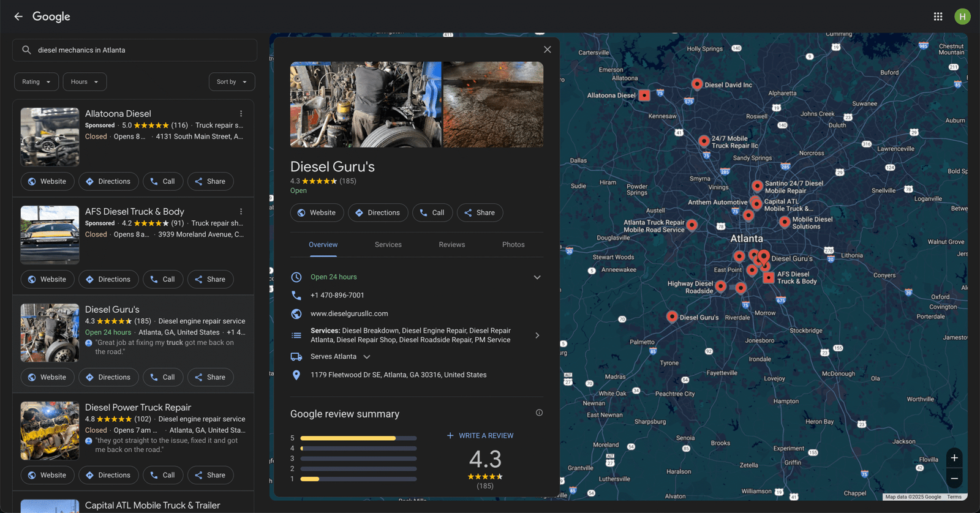This screenshot has width=980, height=513.
Task: Click the clock icon beside Open 24 hours
Action: click(x=296, y=277)
